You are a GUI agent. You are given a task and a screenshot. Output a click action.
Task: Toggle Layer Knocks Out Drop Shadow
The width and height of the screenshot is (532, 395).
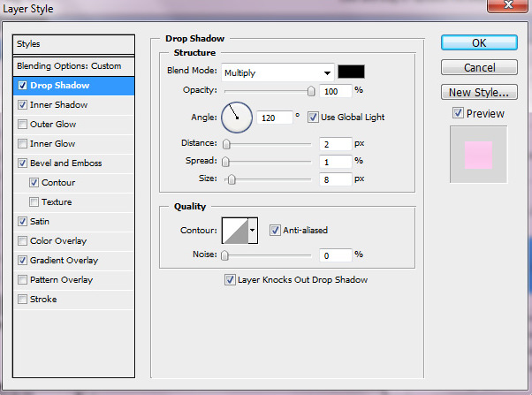(231, 279)
